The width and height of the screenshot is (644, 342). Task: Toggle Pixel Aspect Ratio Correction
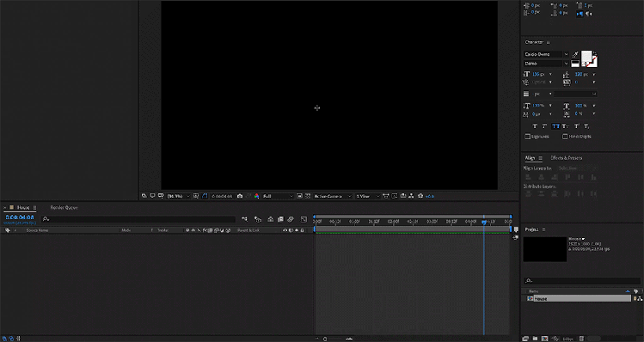(385, 196)
